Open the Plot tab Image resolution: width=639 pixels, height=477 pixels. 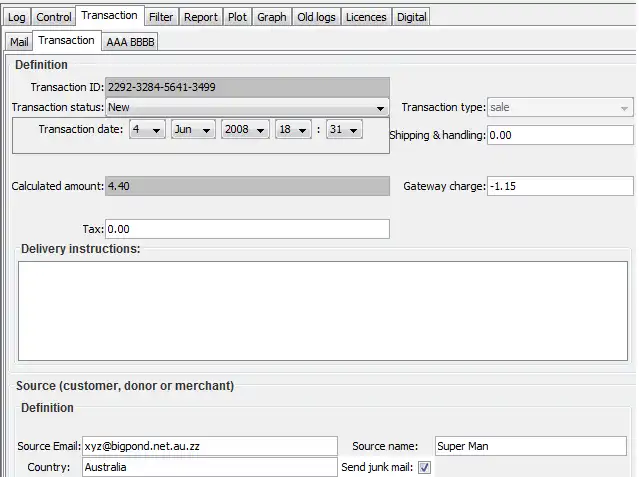(x=238, y=17)
